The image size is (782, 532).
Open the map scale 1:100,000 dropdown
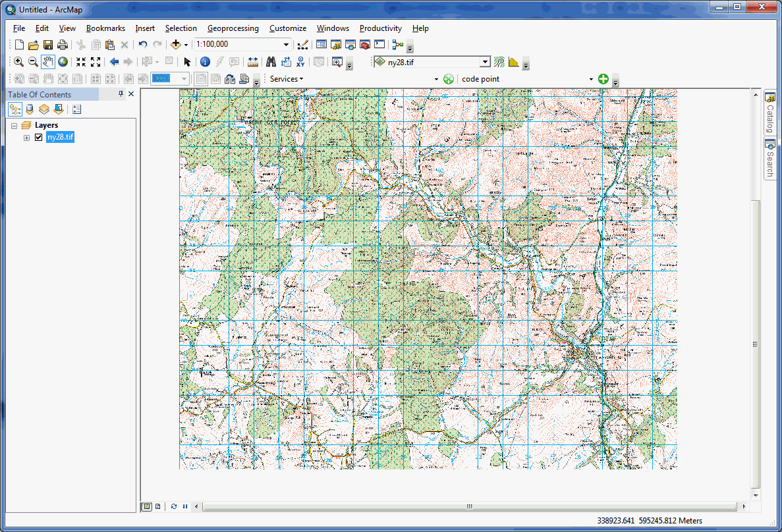pyautogui.click(x=286, y=44)
